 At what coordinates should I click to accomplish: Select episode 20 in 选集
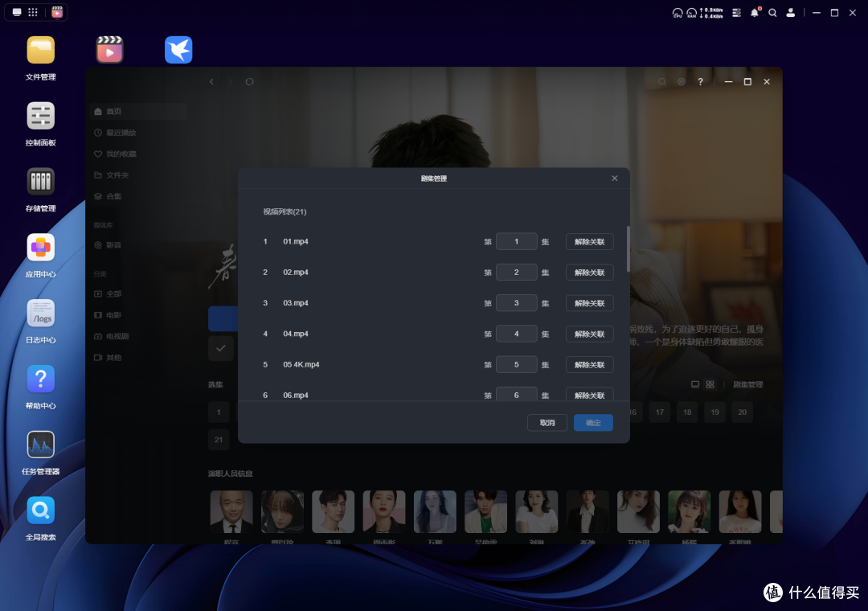[743, 412]
